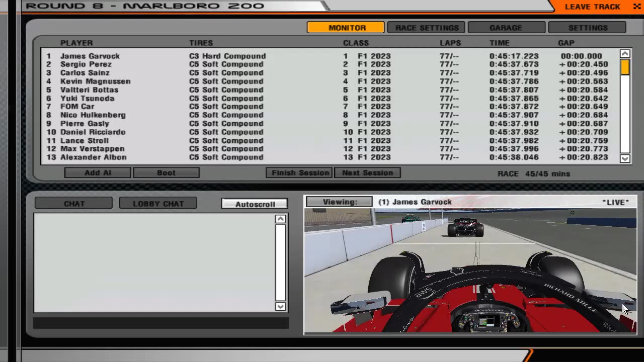Click the standings list scroll-down arrow
This screenshot has height=362, width=644.
(x=625, y=158)
